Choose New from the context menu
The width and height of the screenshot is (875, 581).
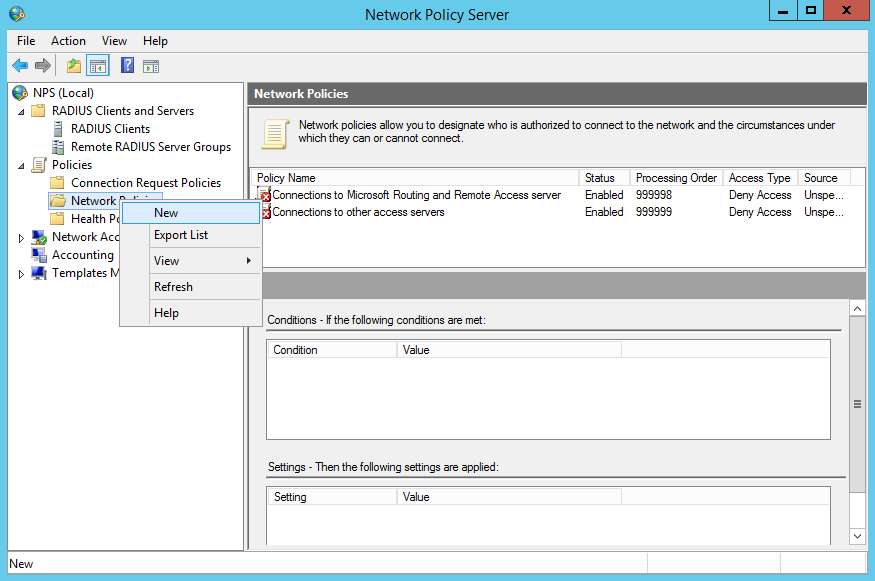click(166, 213)
